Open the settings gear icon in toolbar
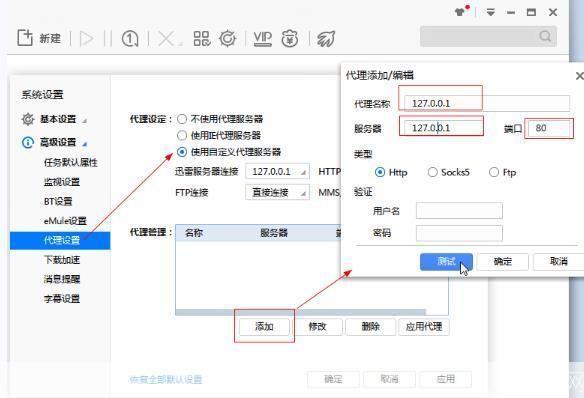The image size is (584, 398). click(x=228, y=38)
